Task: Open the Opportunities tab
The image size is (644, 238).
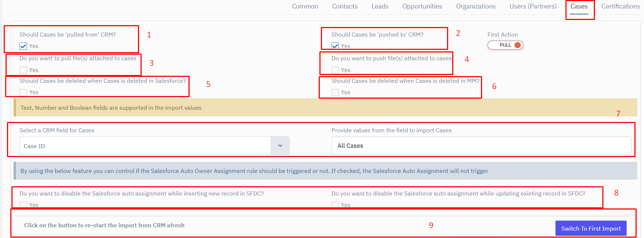Action: click(422, 6)
